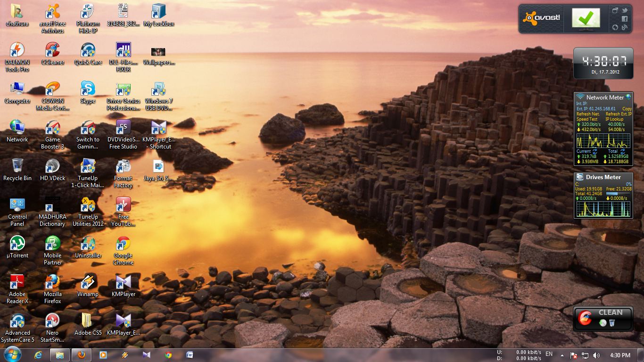Click Copy next to the external IP
The image size is (644, 362).
tap(627, 109)
